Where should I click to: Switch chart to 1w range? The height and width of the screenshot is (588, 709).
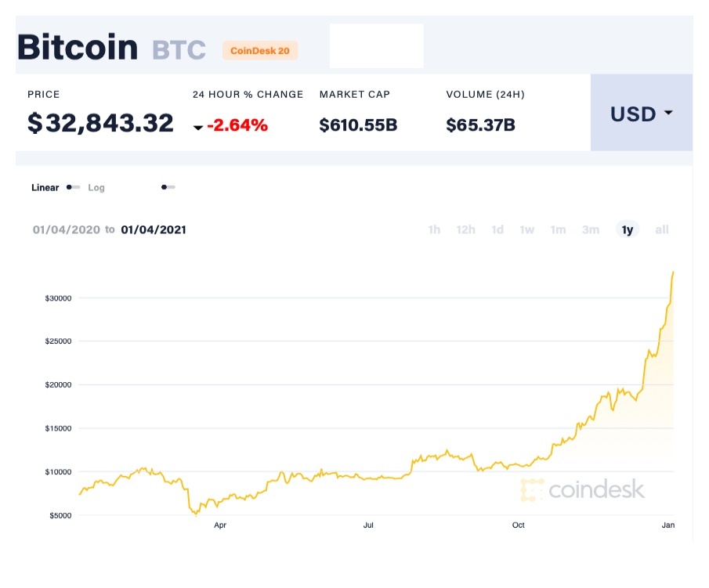tap(527, 229)
